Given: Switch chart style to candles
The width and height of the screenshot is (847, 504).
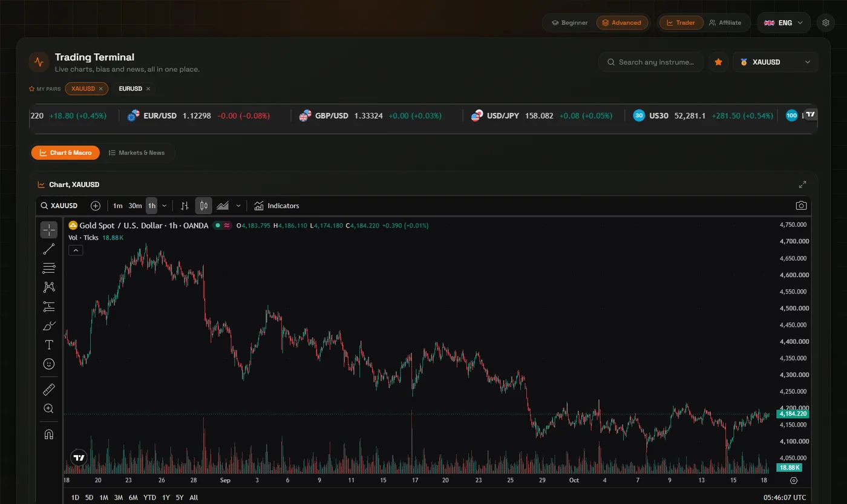Looking at the screenshot, I should pos(204,206).
